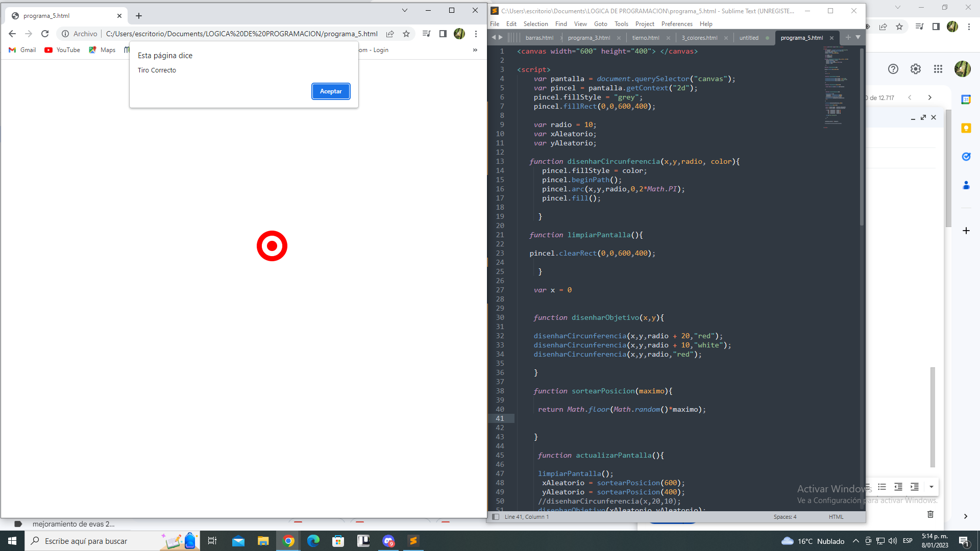Viewport: 980px width, 551px height.
Task: Click the share page icon in address bar
Action: pyautogui.click(x=390, y=34)
